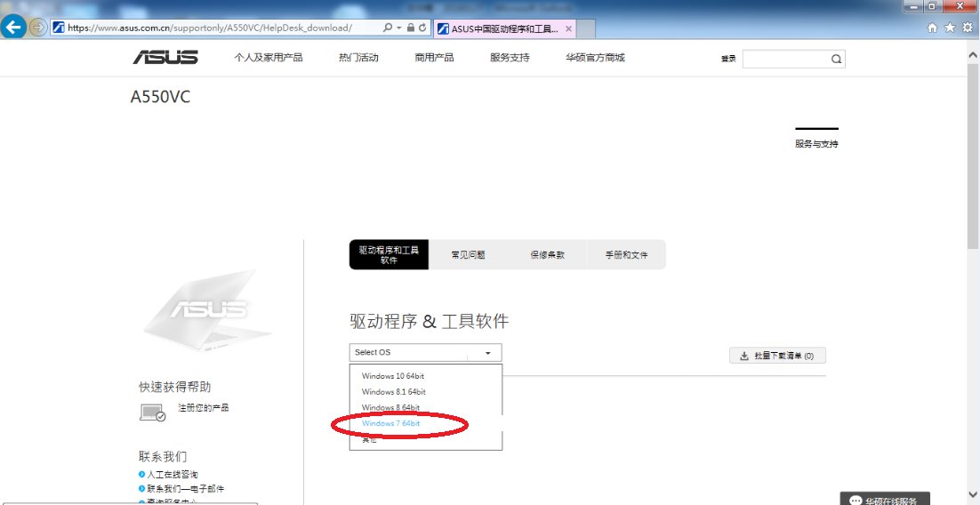Go back with the browser back arrow
Viewport: 980px width, 505px height.
click(13, 27)
